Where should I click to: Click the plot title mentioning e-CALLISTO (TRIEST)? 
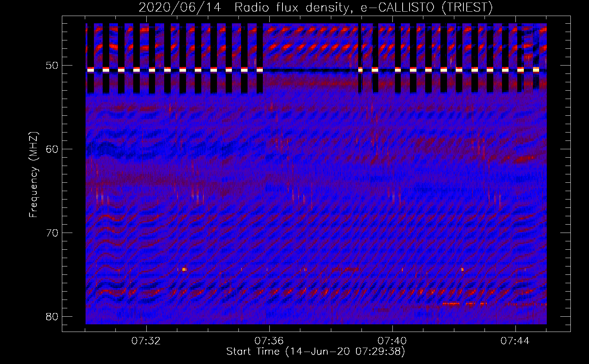pos(316,7)
